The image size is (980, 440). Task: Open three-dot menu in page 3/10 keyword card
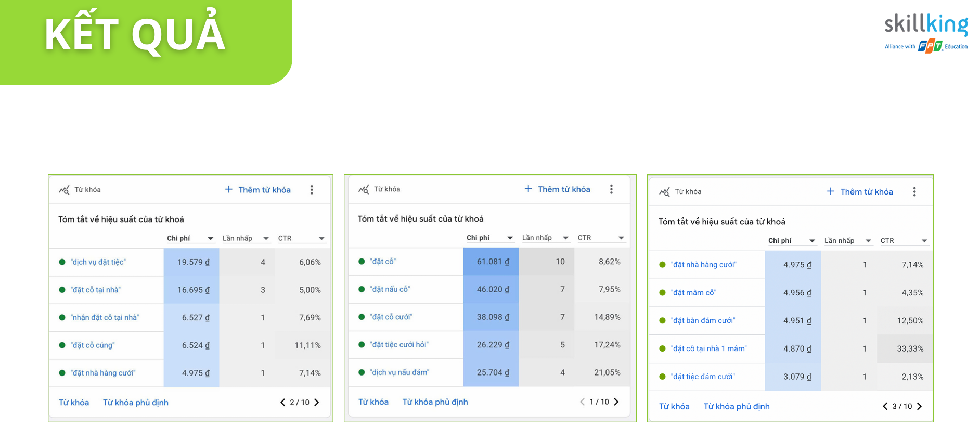tap(914, 192)
